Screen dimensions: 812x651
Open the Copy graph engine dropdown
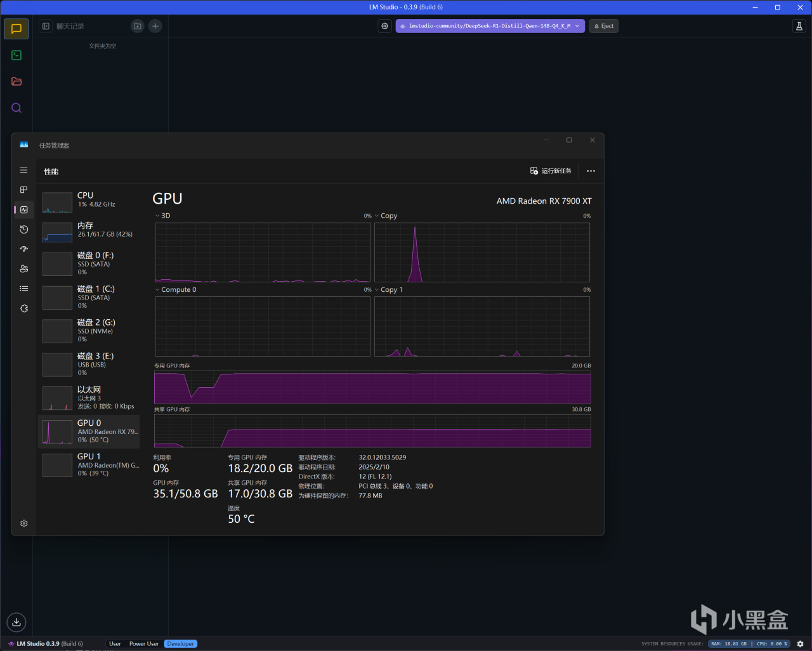coord(386,216)
